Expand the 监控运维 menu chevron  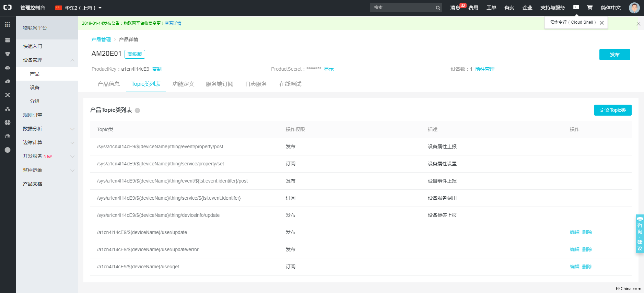coord(72,171)
